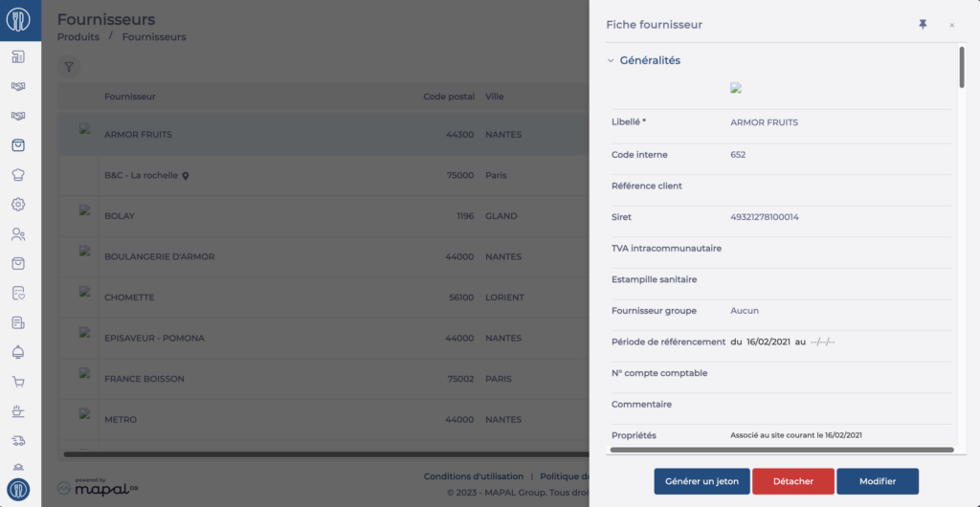Click the coffee cup icon in sidebar

point(18,411)
